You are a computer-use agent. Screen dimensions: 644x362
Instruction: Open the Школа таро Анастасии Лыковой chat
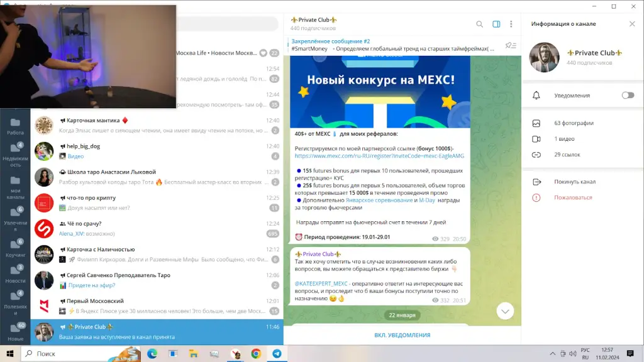pyautogui.click(x=157, y=177)
